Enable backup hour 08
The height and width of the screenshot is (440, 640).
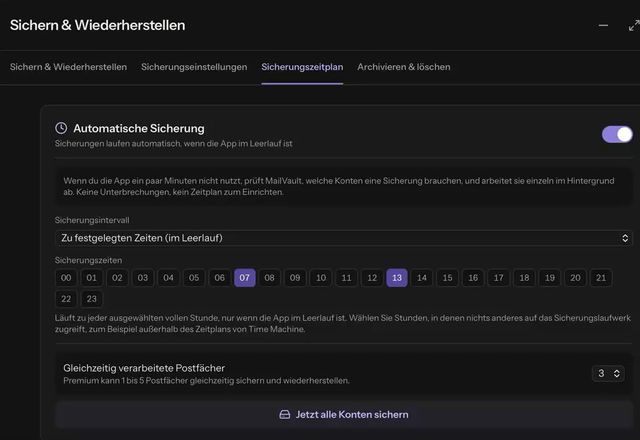(269, 278)
